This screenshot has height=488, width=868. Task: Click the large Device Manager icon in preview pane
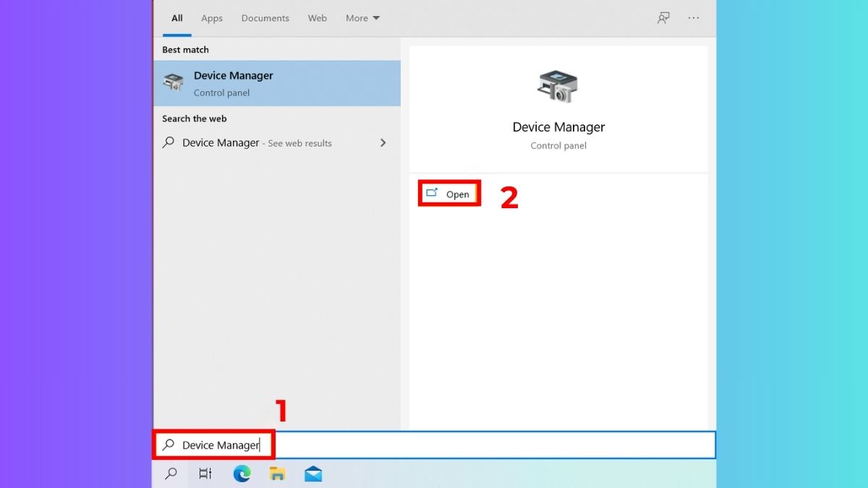click(558, 85)
